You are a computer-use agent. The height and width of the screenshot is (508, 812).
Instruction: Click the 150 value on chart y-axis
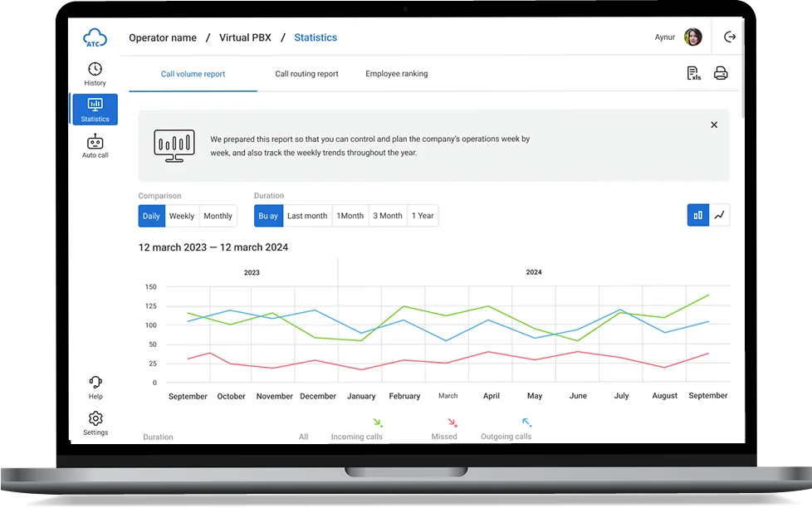151,287
